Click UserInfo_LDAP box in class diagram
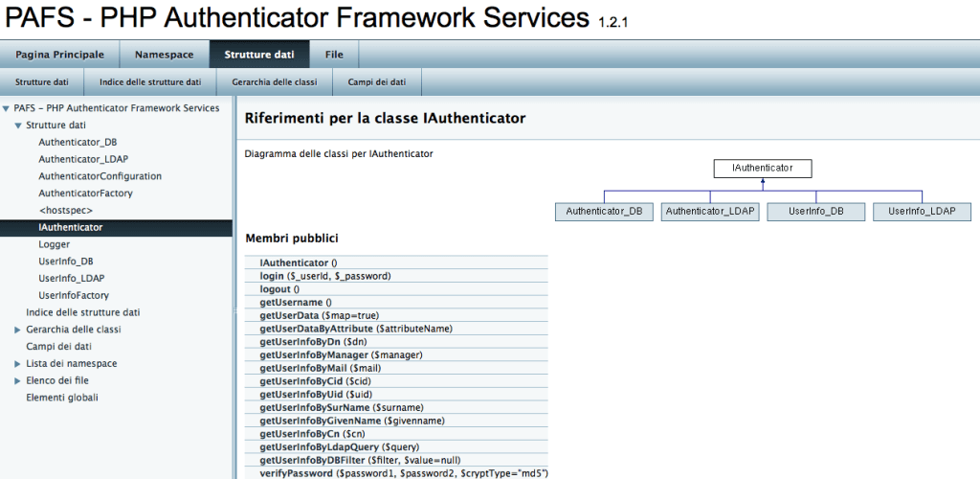The height and width of the screenshot is (479, 980). click(922, 212)
